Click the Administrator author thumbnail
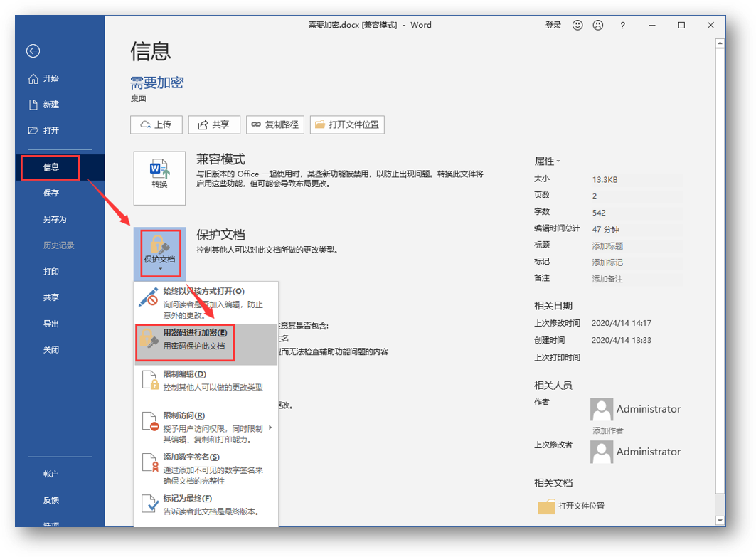756x557 pixels. (x=601, y=408)
